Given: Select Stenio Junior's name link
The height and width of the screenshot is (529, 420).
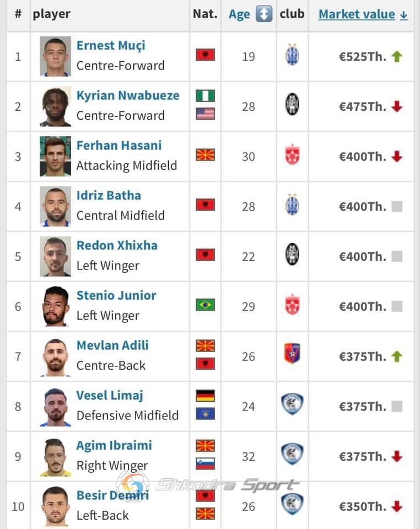Looking at the screenshot, I should click(116, 295).
